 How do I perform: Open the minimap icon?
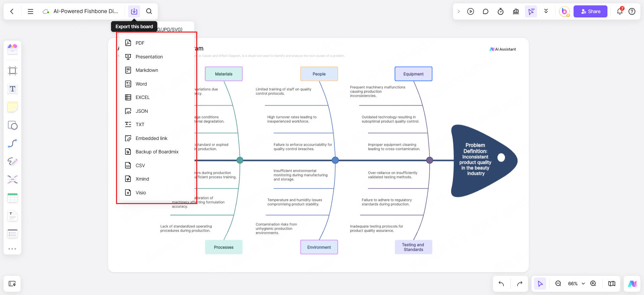pos(611,284)
